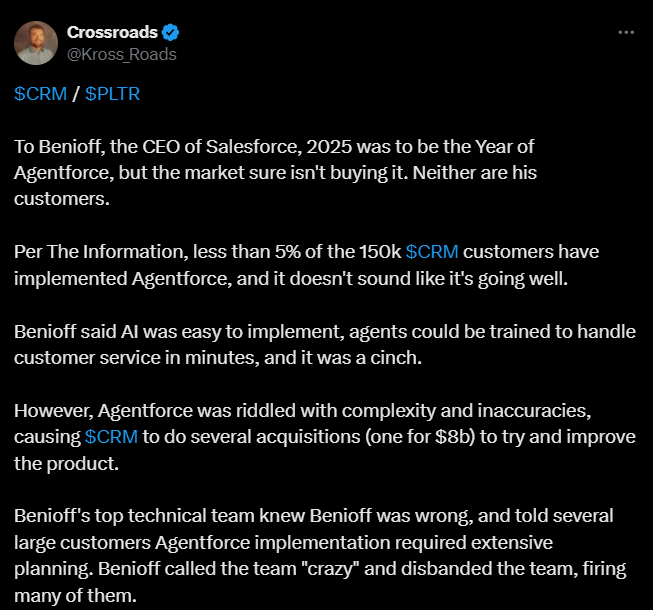Click the $CRM cashtag after "causing"
The height and width of the screenshot is (610, 653).
coord(111,437)
